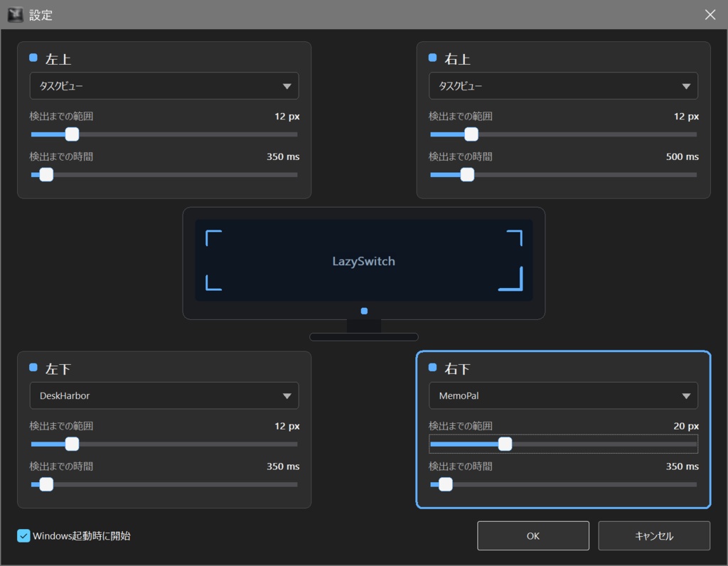Click the 検出までの範囲 slider in 左上 panel
Viewport: 728px width, 566px height.
click(x=164, y=134)
